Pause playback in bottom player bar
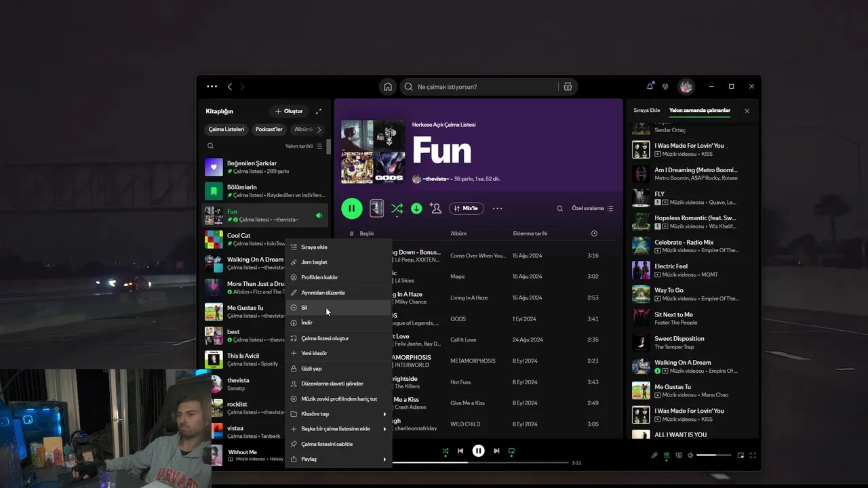Screen dimensions: 868x488 coord(479,451)
